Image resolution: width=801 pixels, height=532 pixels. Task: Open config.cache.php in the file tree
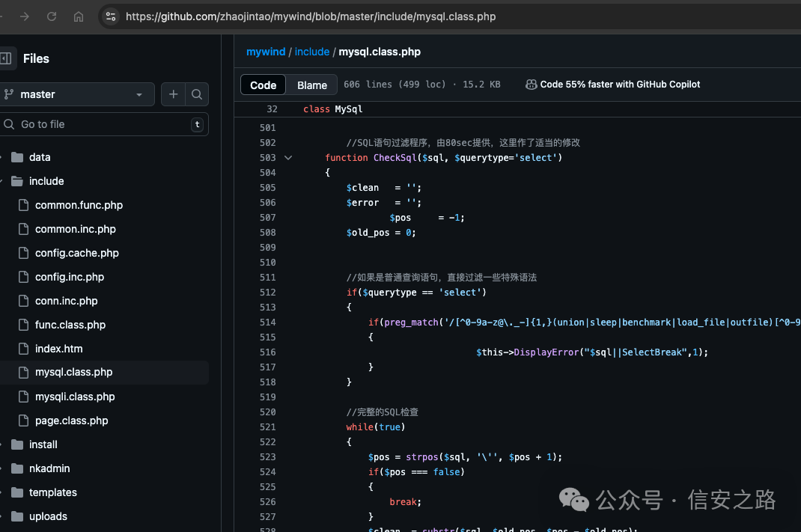pos(76,253)
